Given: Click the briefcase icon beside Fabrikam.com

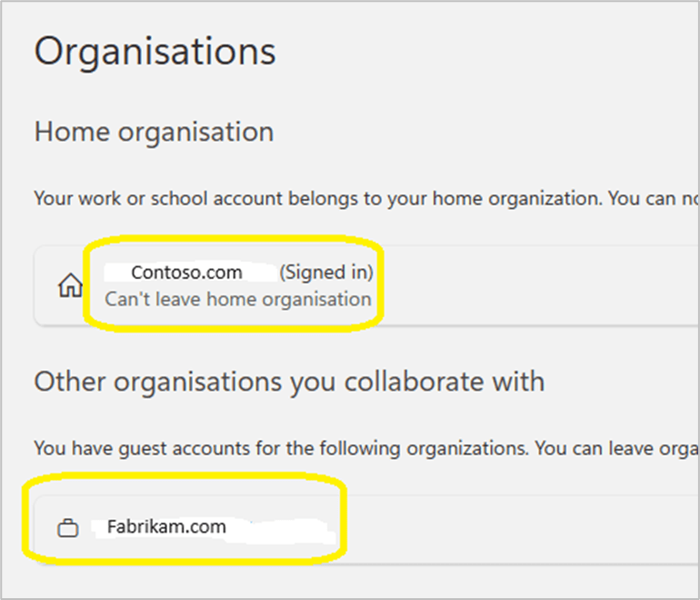Looking at the screenshot, I should coord(67,527).
